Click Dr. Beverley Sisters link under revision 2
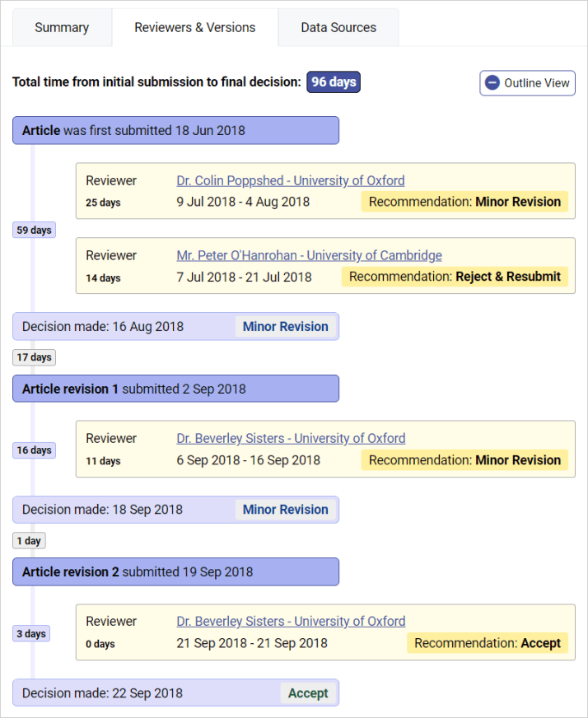The width and height of the screenshot is (588, 718). coord(291,621)
